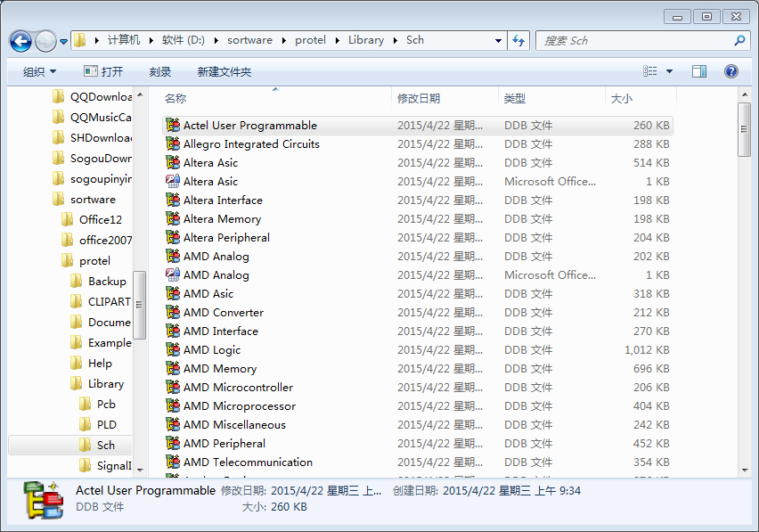Click the Forward navigation arrow

[45, 42]
